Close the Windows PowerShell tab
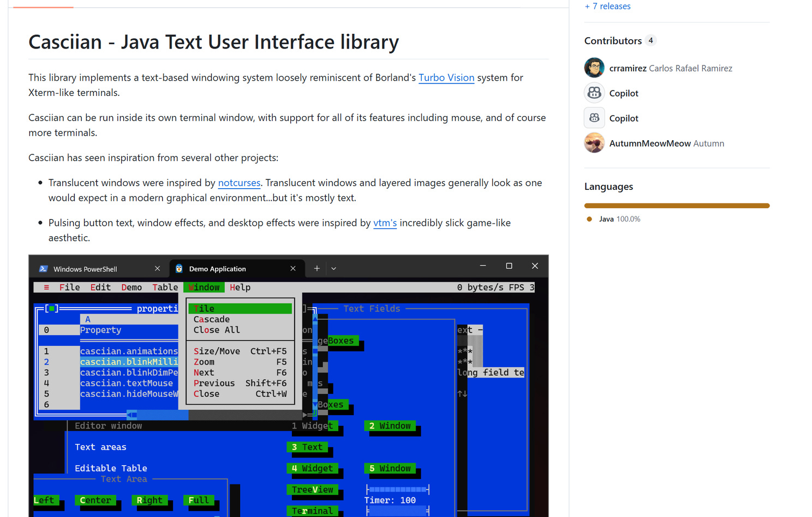812x517 pixels. [157, 268]
